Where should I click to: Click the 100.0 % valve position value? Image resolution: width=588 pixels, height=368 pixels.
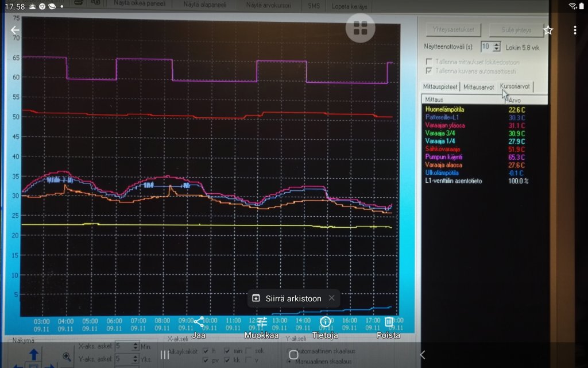click(x=518, y=181)
